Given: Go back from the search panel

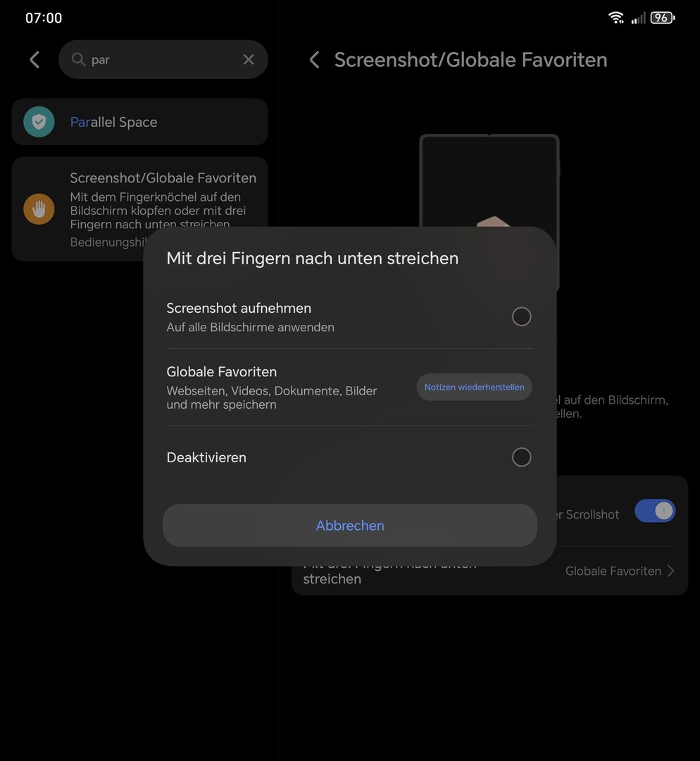Looking at the screenshot, I should (35, 60).
